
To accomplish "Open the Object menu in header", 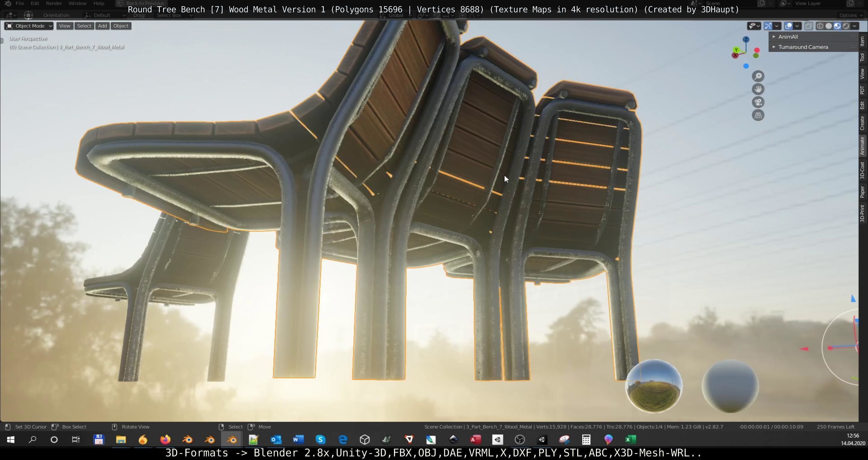I will [x=121, y=26].
